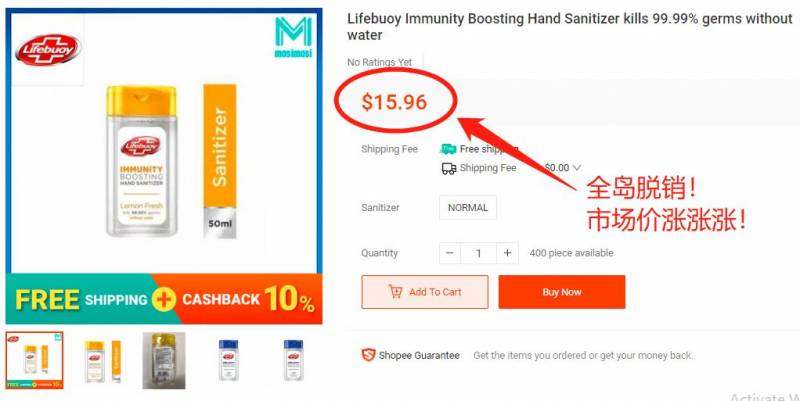
Task: Select the fourth thumbnail blue-cap bottle
Action: (229, 360)
